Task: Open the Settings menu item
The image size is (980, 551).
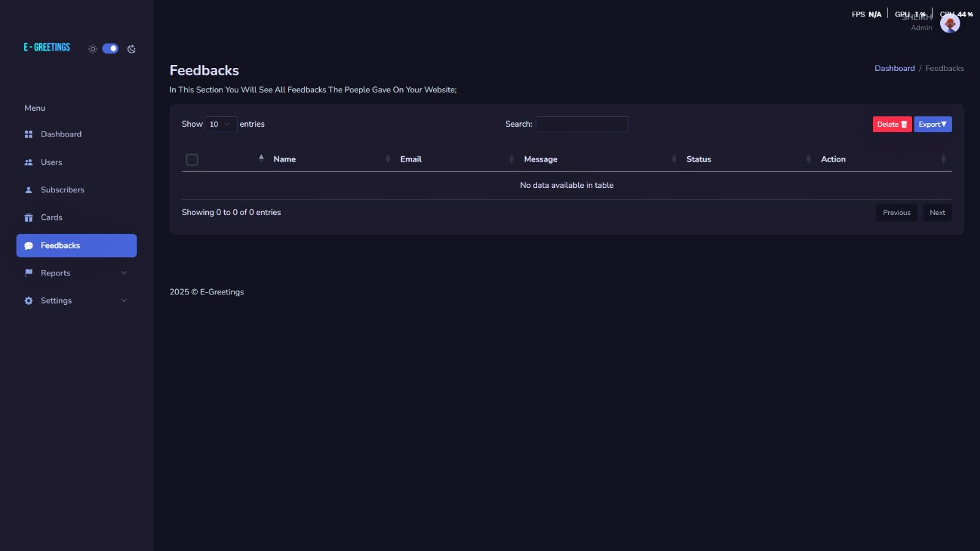Action: pyautogui.click(x=77, y=301)
